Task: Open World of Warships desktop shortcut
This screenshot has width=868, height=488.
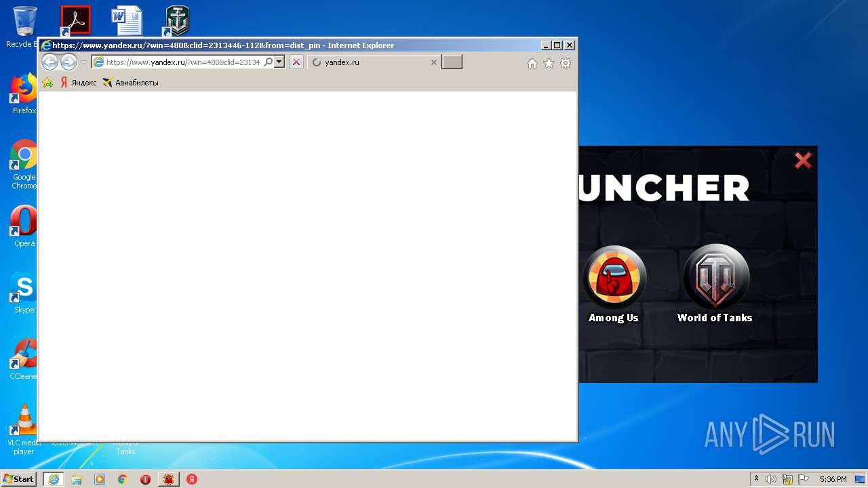Action: click(178, 20)
